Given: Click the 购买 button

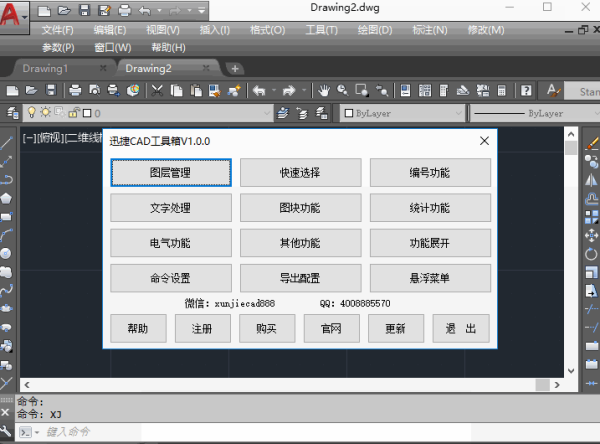Looking at the screenshot, I should [267, 328].
